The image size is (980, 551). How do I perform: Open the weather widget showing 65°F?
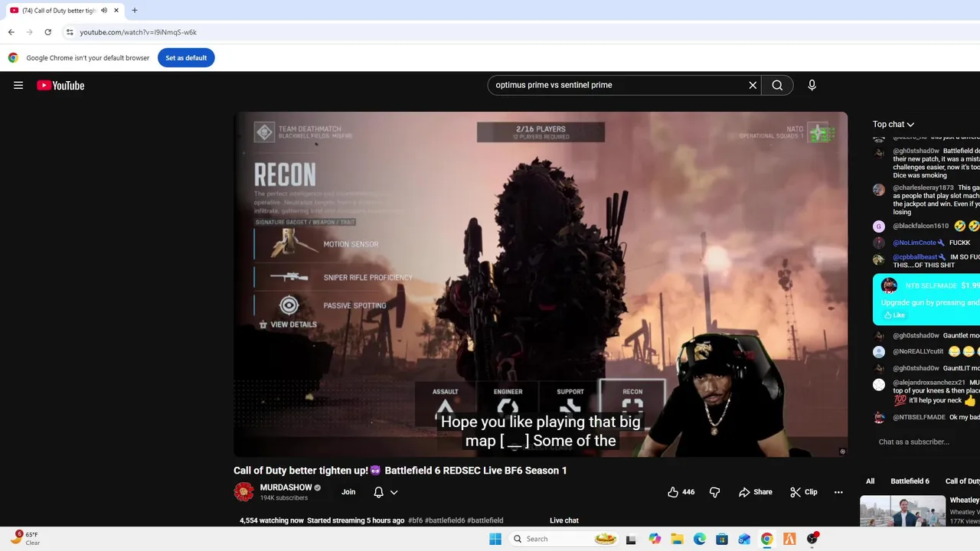point(27,538)
